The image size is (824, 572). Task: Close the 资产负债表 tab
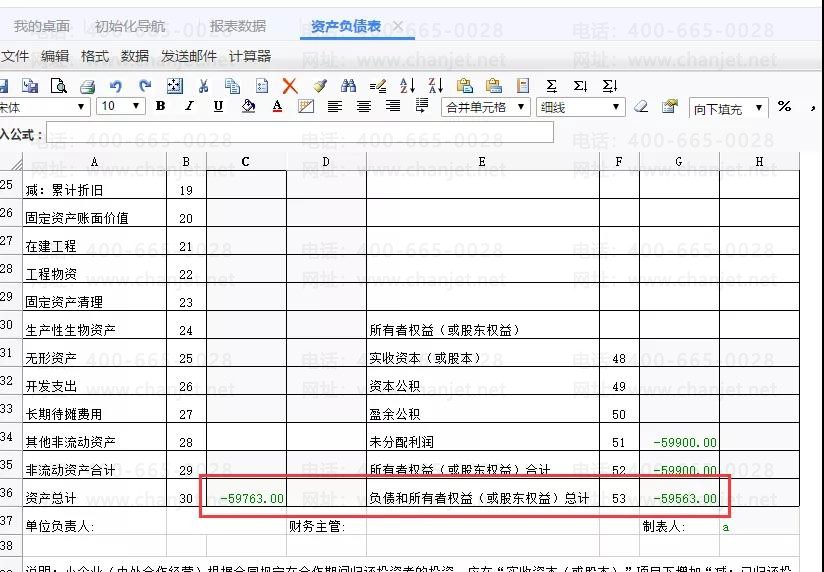coord(398,25)
